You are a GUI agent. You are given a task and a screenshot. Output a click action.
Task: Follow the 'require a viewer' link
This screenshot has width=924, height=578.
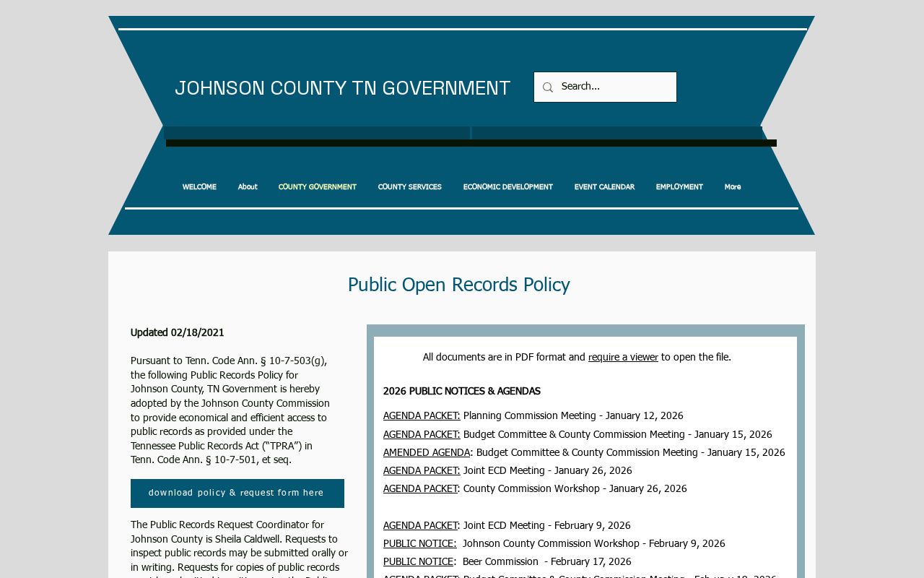[x=623, y=358]
